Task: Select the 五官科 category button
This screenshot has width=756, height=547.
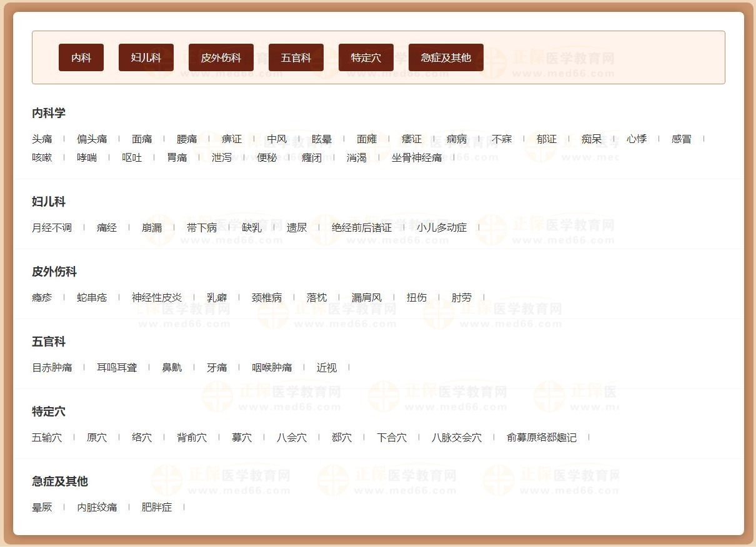Action: [296, 57]
